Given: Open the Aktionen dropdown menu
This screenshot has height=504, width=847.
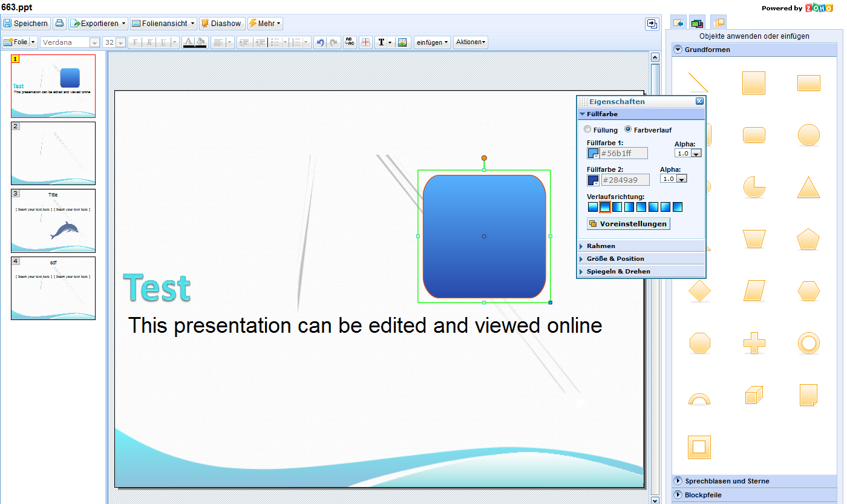Looking at the screenshot, I should pyautogui.click(x=471, y=42).
